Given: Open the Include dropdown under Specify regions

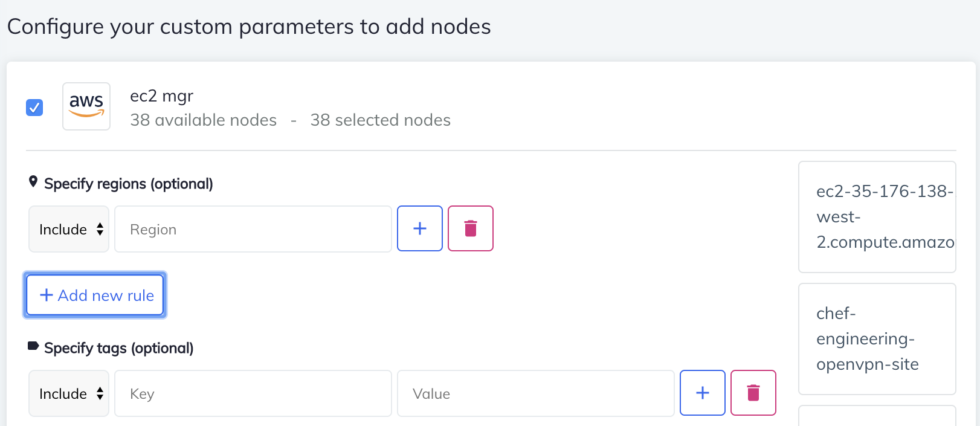Looking at the screenshot, I should [x=68, y=229].
